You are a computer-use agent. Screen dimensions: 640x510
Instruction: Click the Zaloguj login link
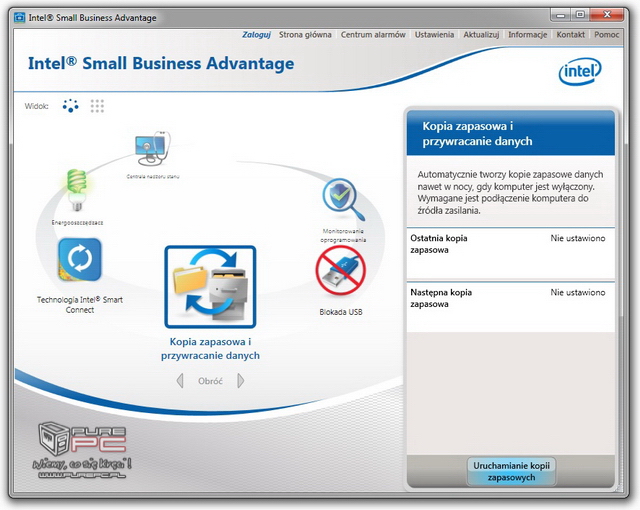click(257, 34)
